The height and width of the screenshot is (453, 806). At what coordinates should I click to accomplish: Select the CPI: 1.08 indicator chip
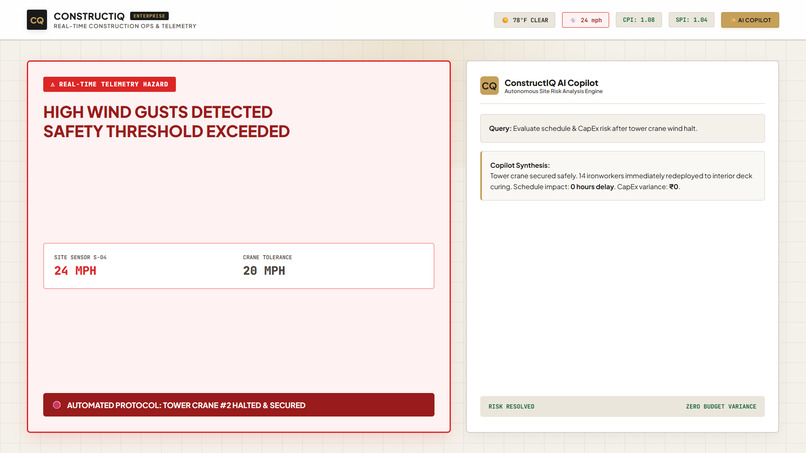[x=638, y=20]
